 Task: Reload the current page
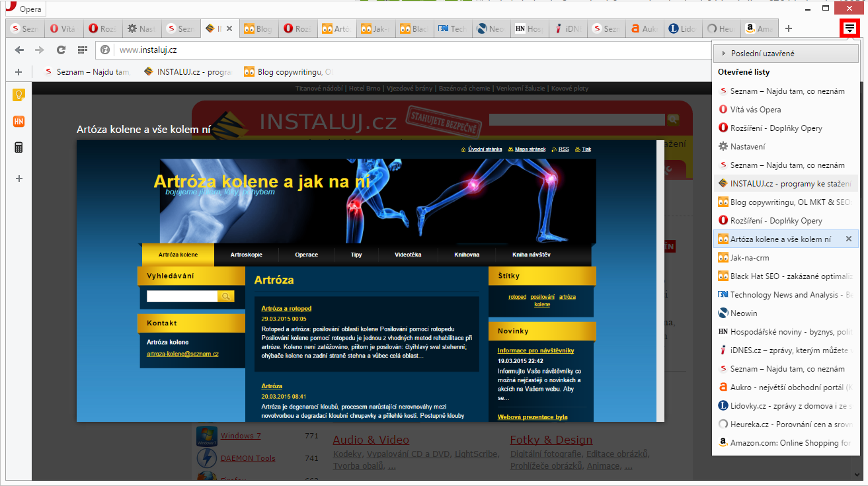click(61, 50)
